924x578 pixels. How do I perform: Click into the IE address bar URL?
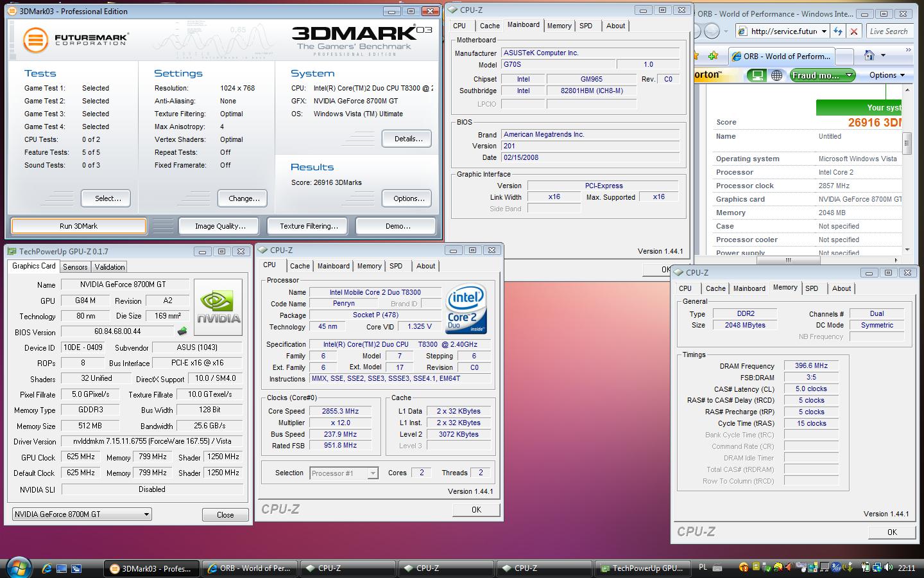[784, 31]
